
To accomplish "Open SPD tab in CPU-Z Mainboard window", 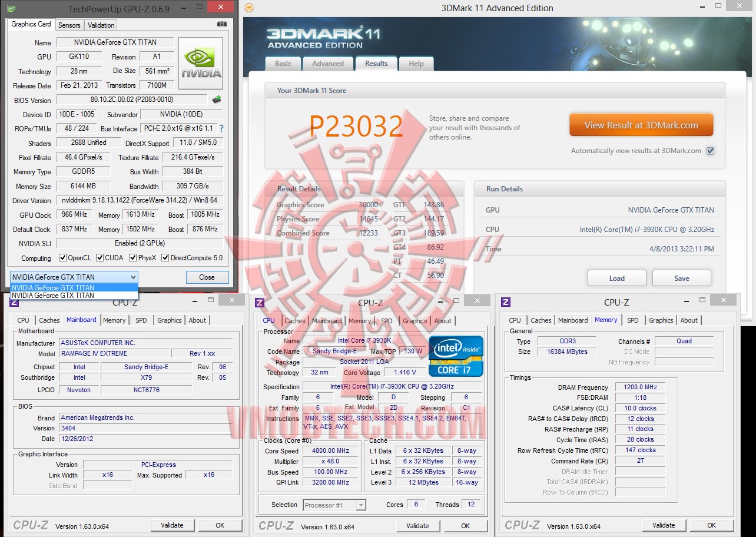I will 141,320.
